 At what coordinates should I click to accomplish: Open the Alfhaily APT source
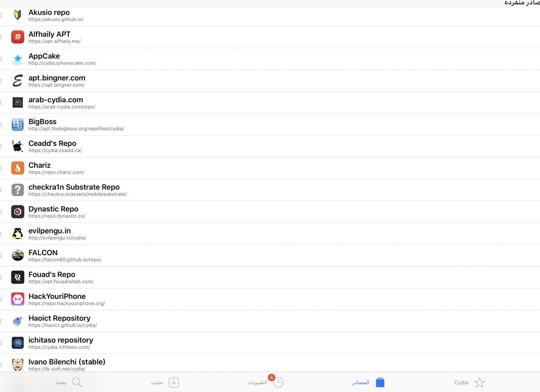coord(270,37)
